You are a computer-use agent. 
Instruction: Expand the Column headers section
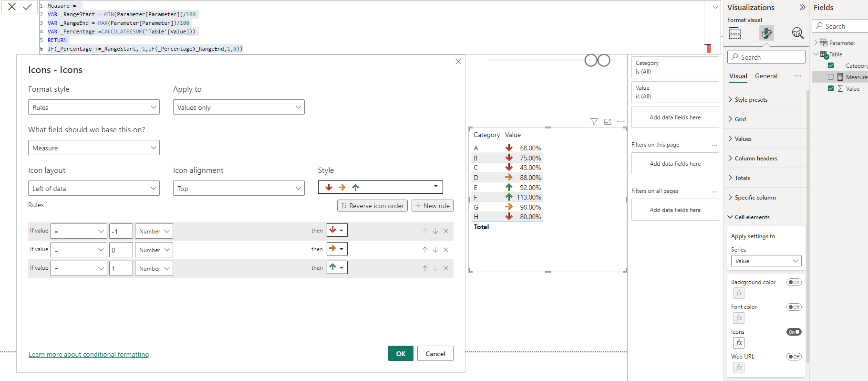[x=756, y=159]
